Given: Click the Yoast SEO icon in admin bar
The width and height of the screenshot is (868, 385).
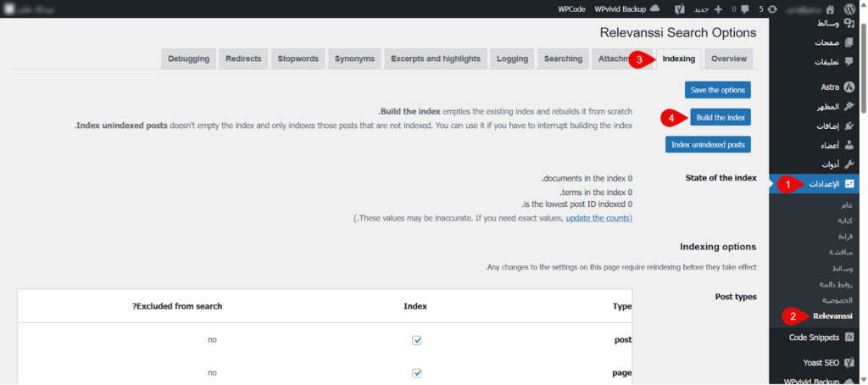Looking at the screenshot, I should [680, 8].
